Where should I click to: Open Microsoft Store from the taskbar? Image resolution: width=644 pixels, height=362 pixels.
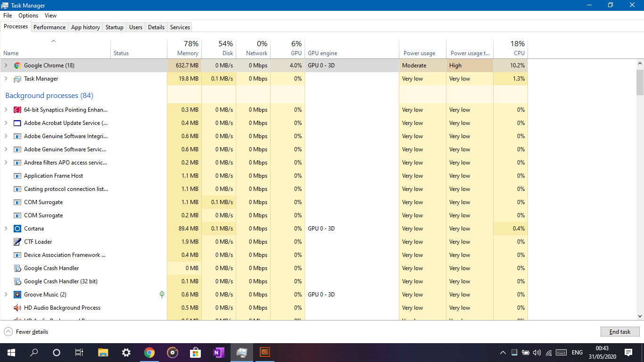pos(195,353)
